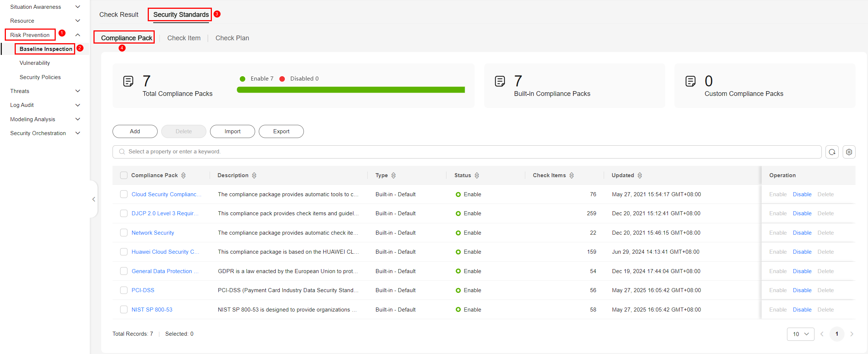Image resolution: width=868 pixels, height=354 pixels.
Task: Expand Log Audit menu chevron
Action: coord(78,105)
